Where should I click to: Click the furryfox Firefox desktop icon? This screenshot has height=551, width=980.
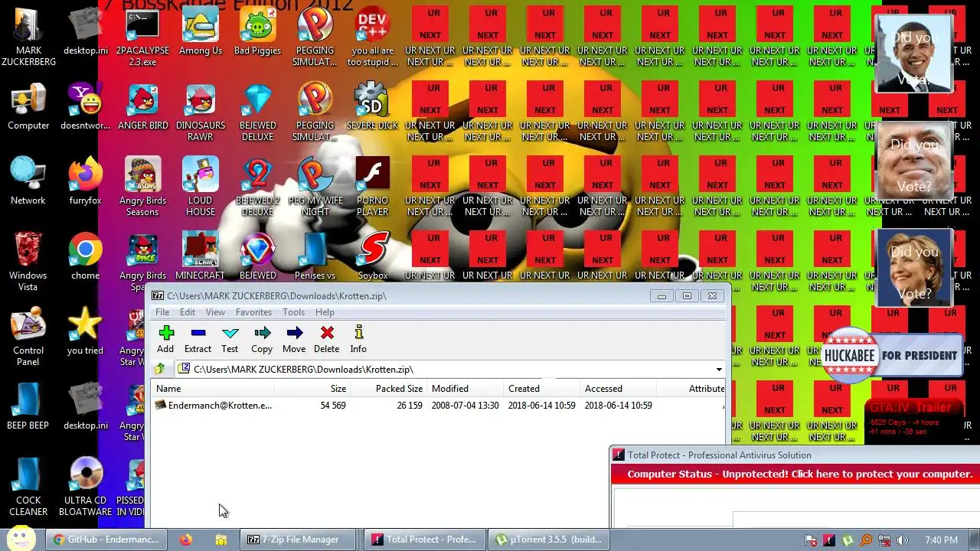(x=86, y=181)
